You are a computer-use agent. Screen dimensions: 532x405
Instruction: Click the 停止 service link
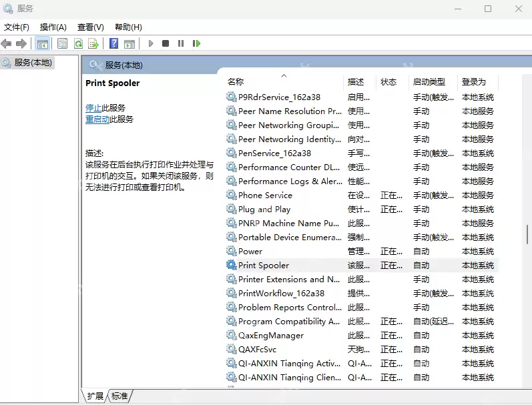coord(93,108)
